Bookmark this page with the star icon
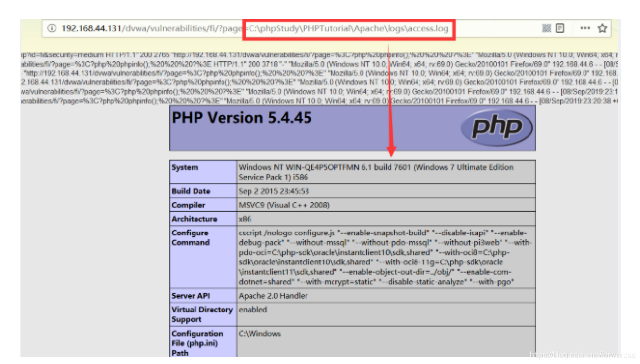 [602, 28]
